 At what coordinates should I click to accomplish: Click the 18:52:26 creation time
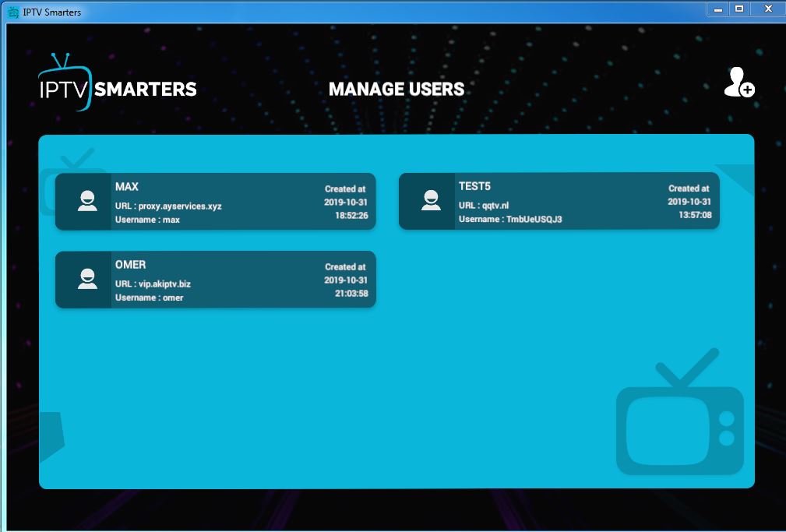(x=351, y=216)
